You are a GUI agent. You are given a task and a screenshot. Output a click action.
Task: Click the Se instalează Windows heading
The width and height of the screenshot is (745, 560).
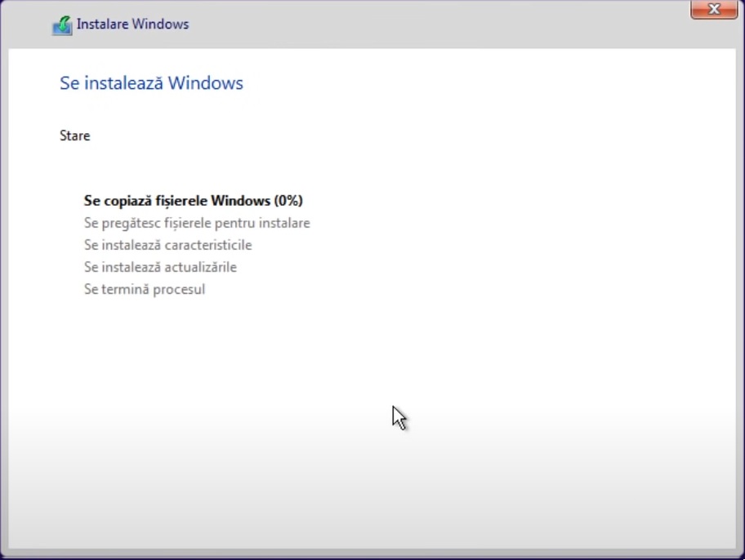tap(150, 82)
